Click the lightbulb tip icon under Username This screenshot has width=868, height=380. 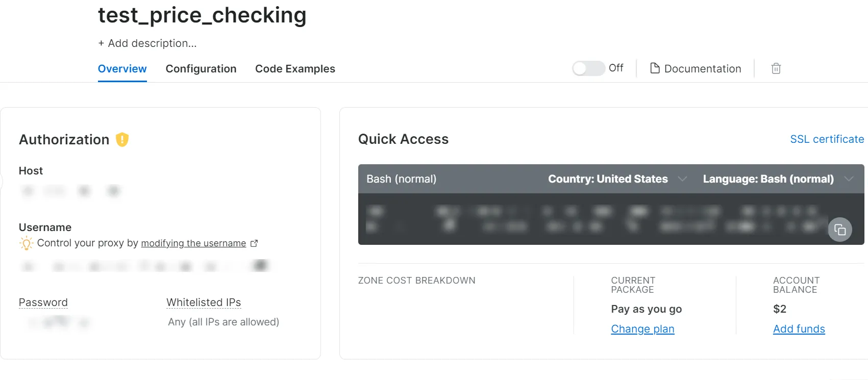click(26, 243)
